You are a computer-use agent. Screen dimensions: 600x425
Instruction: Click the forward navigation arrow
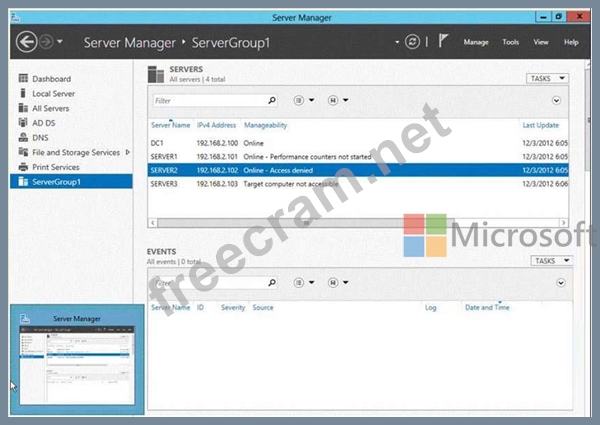click(46, 41)
